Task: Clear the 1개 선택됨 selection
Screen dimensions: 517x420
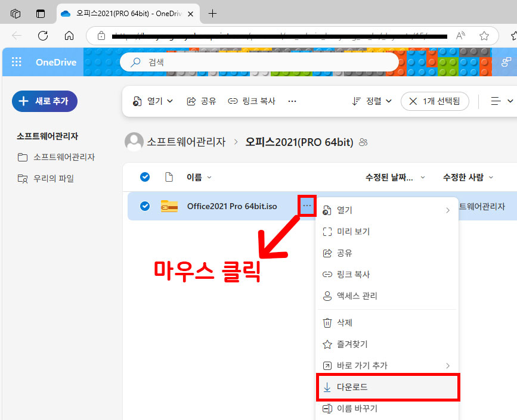Action: [x=413, y=101]
